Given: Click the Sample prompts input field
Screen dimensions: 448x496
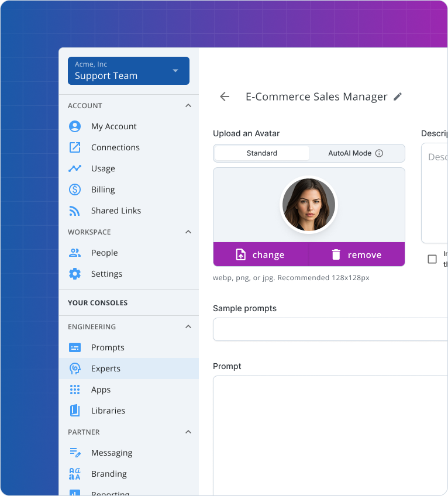Looking at the screenshot, I should pyautogui.click(x=330, y=329).
